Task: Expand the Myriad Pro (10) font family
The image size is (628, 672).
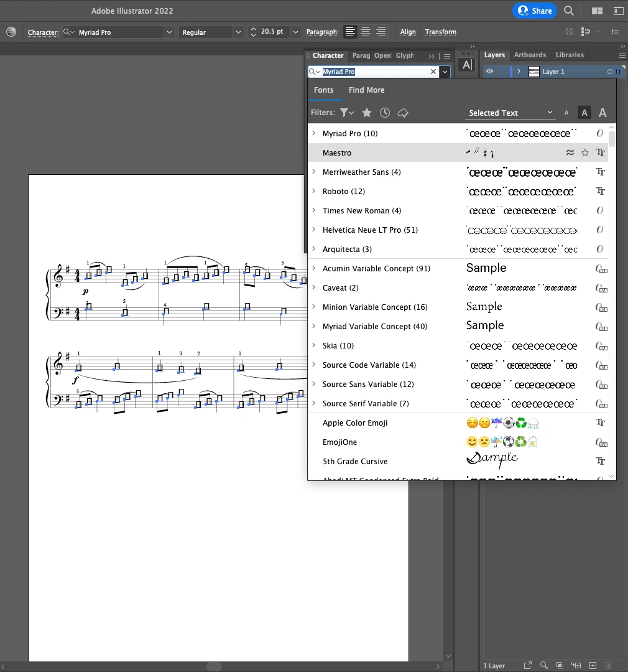Action: [313, 133]
